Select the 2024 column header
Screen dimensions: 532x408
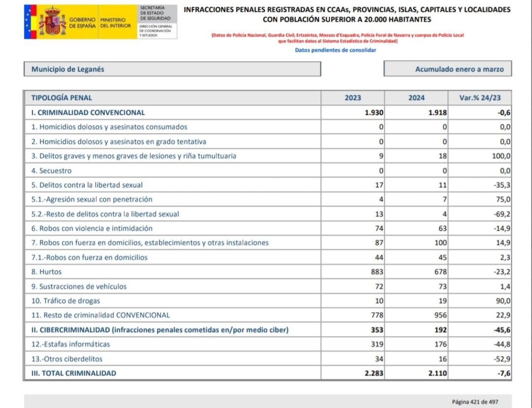coord(416,98)
